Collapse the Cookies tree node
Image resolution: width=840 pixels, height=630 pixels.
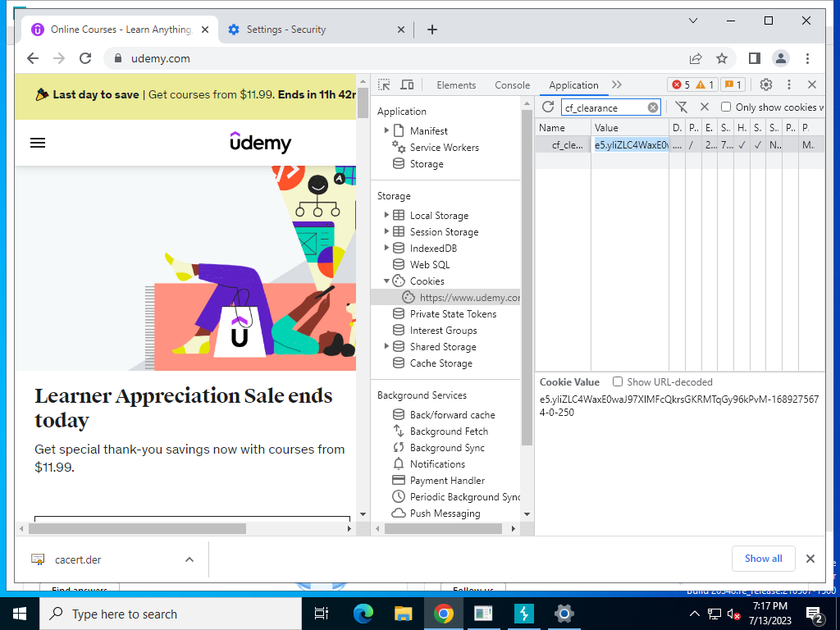coord(386,281)
